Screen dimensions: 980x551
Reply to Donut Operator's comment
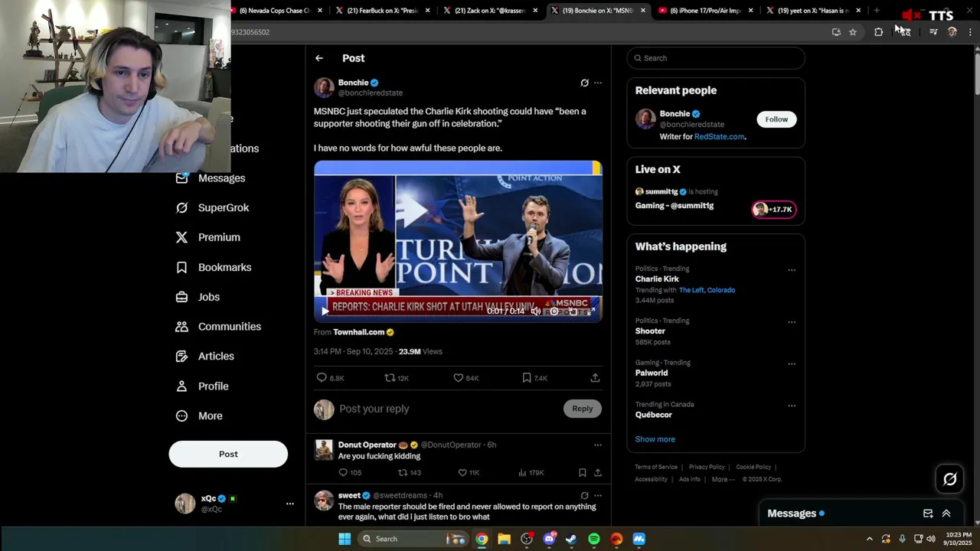pyautogui.click(x=350, y=473)
